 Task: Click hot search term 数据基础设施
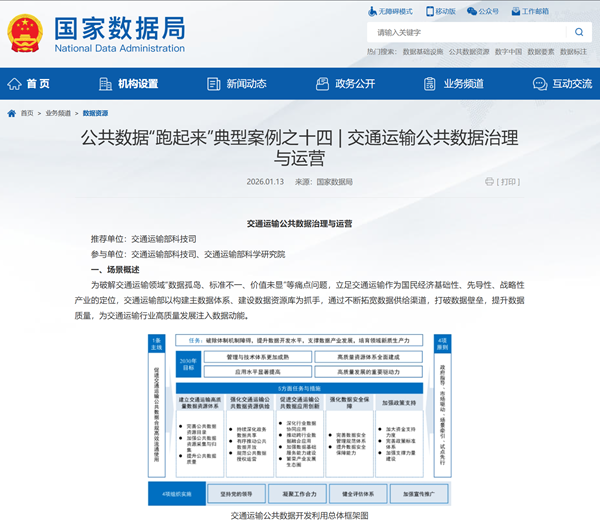(422, 51)
